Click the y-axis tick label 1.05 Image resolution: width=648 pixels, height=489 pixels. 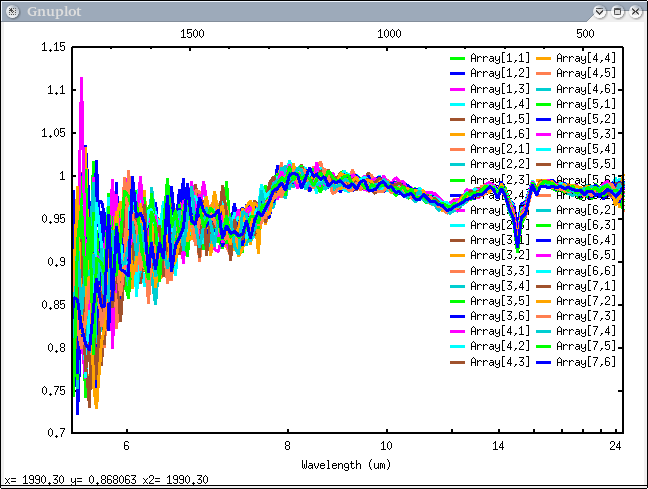(53, 133)
